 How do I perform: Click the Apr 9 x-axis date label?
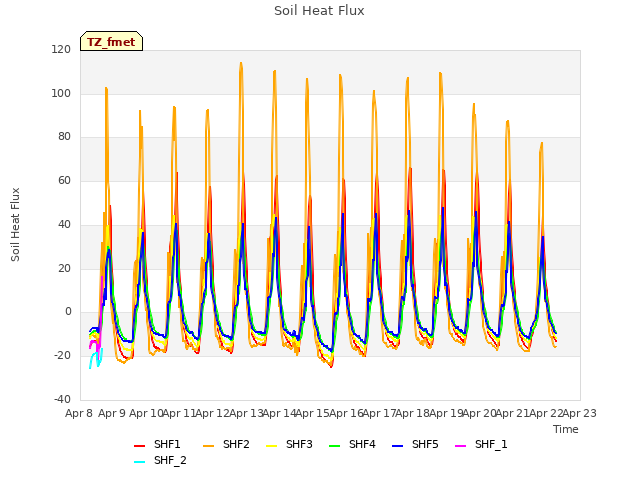click(x=112, y=413)
